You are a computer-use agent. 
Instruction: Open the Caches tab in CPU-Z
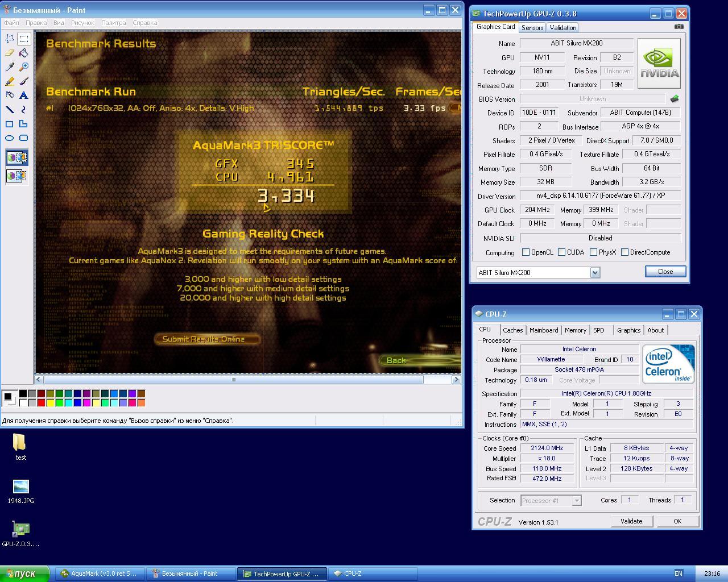(512, 330)
